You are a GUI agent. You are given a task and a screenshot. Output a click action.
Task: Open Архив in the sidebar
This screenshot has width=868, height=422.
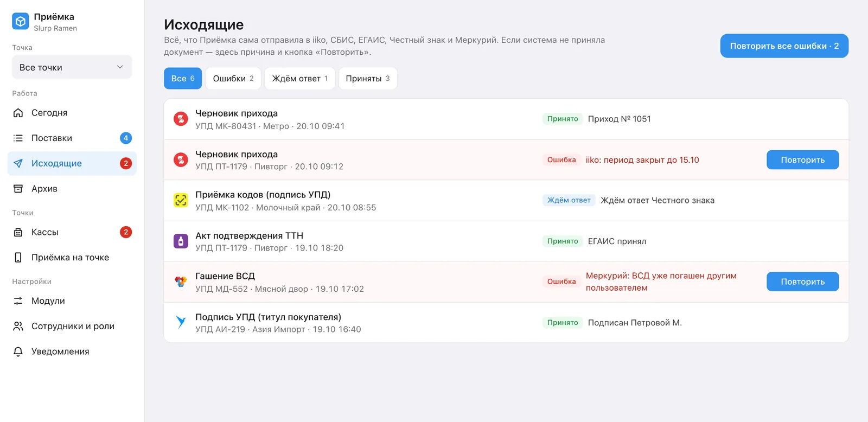tap(72, 189)
